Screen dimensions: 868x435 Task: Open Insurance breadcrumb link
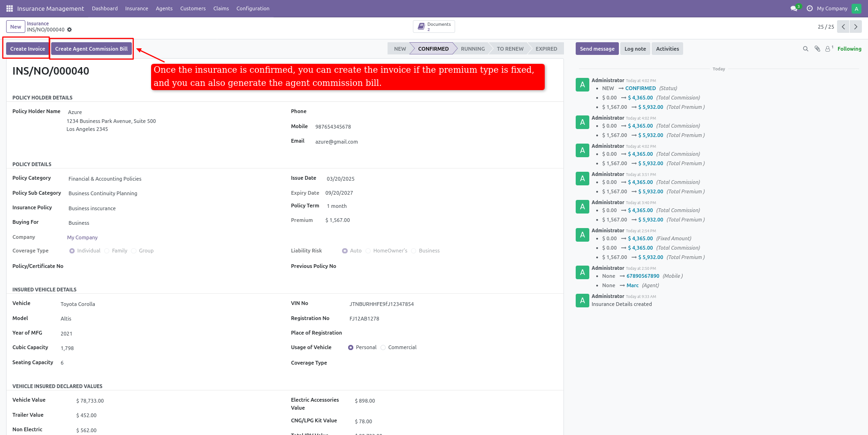coord(38,23)
